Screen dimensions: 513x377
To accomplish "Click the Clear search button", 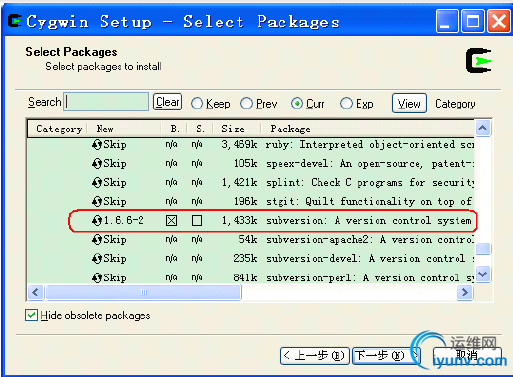I will 167,102.
